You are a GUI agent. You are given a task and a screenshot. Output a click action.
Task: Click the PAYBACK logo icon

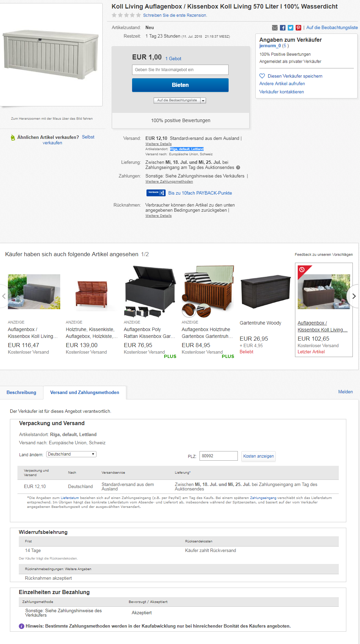pyautogui.click(x=156, y=193)
